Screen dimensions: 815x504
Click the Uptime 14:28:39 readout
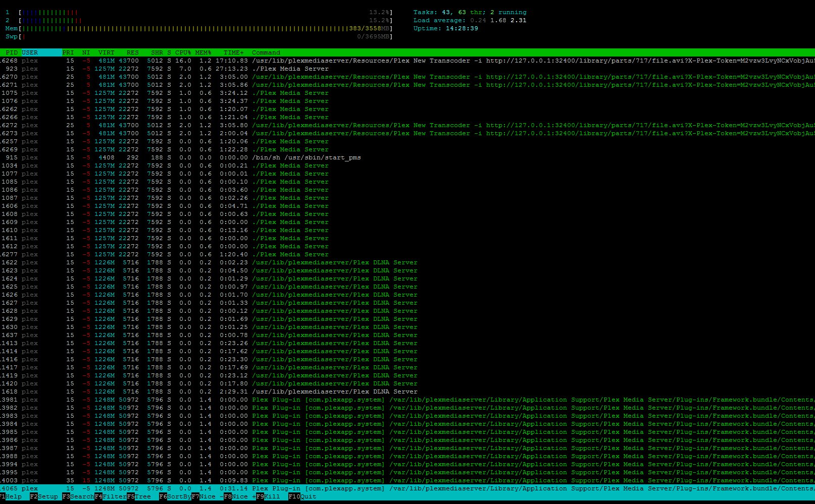(x=446, y=28)
